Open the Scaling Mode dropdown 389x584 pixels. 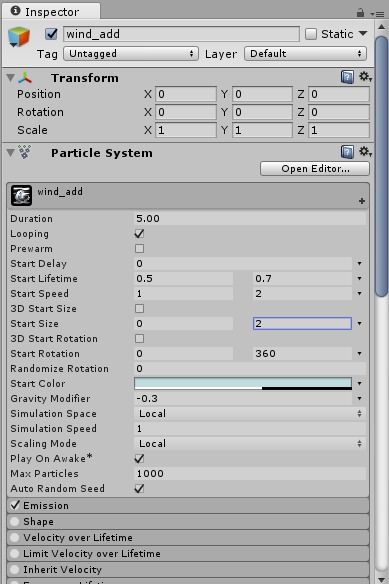tap(250, 444)
